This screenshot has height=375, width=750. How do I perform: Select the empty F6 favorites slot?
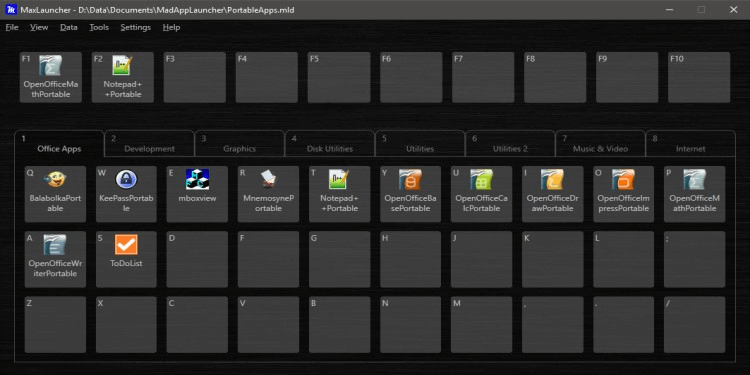[411, 77]
